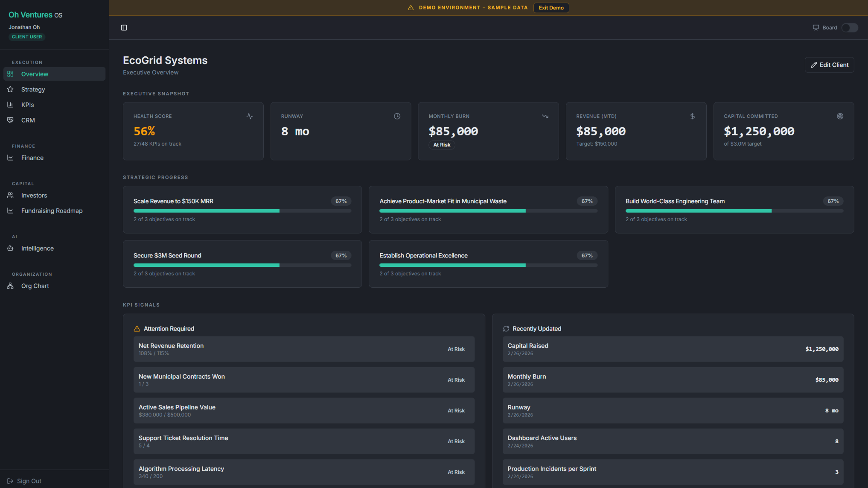Click the Secure $3M Seed Round progress bar

[x=242, y=265]
